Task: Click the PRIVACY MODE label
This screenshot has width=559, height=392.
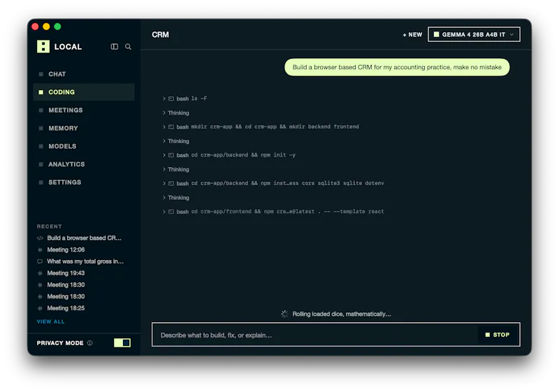Action: pos(60,343)
